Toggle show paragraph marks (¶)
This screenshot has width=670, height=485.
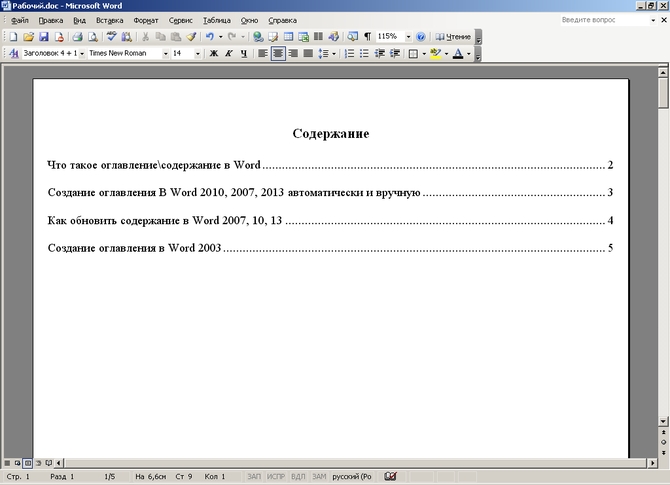pyautogui.click(x=367, y=37)
